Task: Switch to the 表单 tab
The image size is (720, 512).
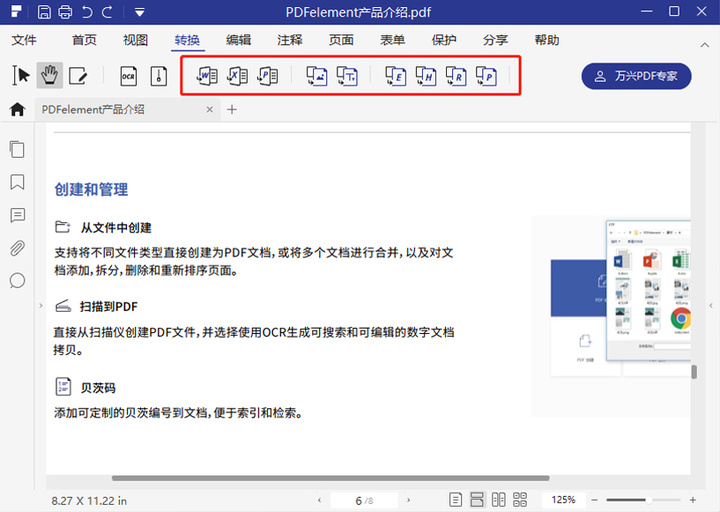Action: (393, 40)
